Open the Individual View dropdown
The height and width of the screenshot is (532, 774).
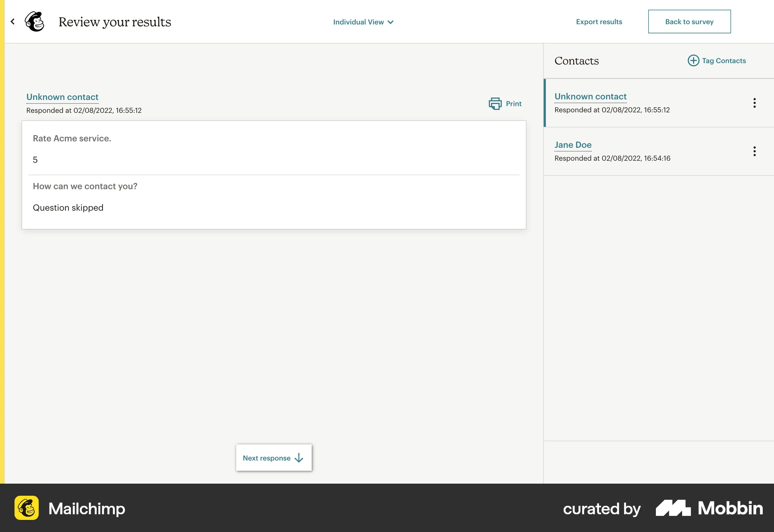tap(359, 22)
